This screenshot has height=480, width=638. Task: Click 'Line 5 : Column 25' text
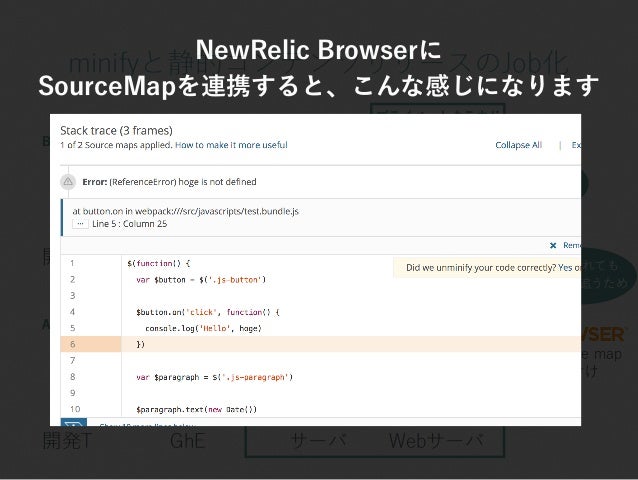click(x=129, y=224)
